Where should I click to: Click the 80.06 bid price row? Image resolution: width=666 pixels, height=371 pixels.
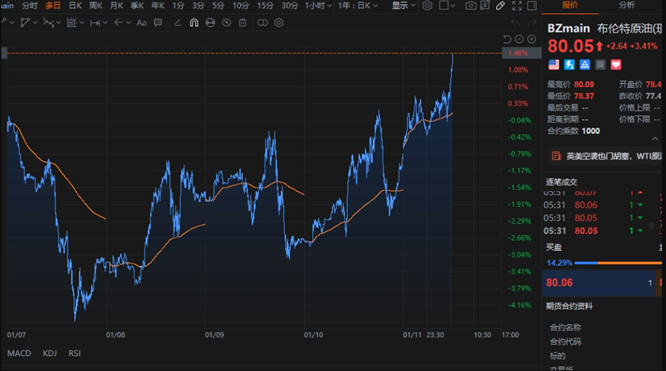click(x=599, y=283)
